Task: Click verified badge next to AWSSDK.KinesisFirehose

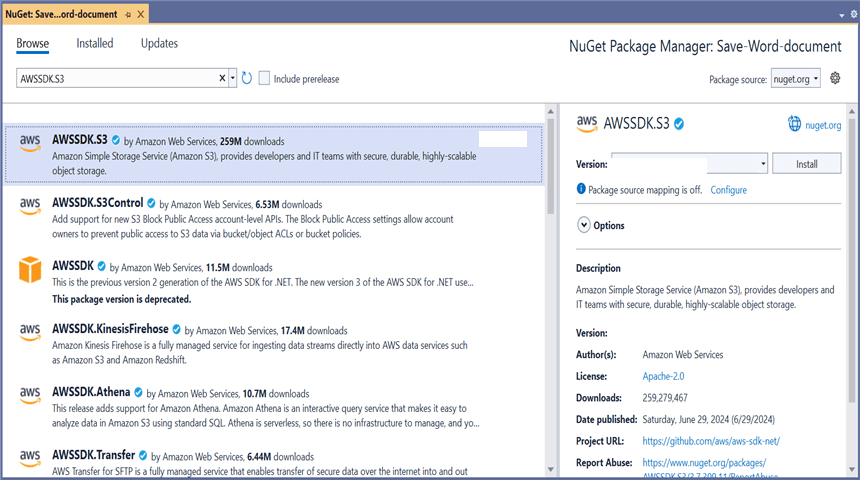Action: (177, 330)
